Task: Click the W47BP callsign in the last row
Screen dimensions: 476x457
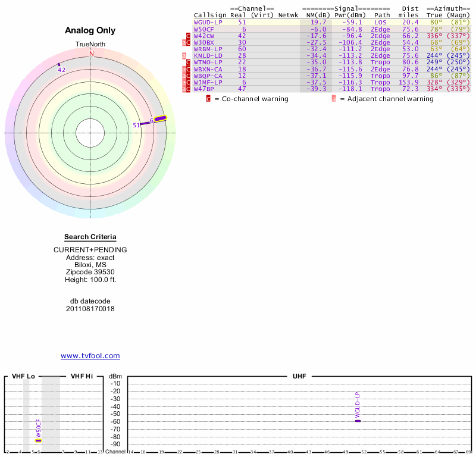Action: click(x=204, y=89)
